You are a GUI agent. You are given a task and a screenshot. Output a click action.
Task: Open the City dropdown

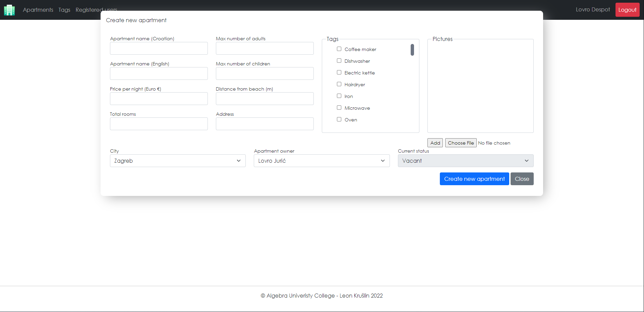tap(177, 161)
